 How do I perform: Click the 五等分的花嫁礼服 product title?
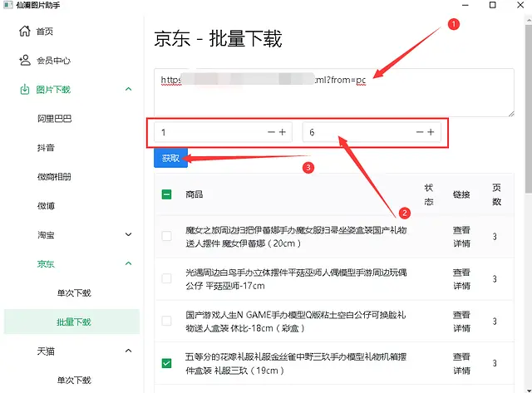click(x=296, y=363)
